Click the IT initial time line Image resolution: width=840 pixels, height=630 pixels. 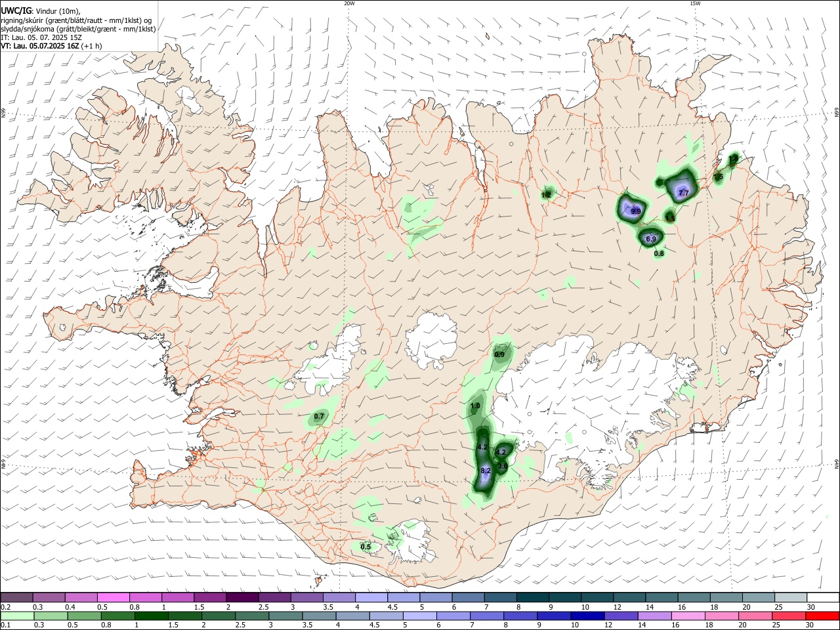41,37
